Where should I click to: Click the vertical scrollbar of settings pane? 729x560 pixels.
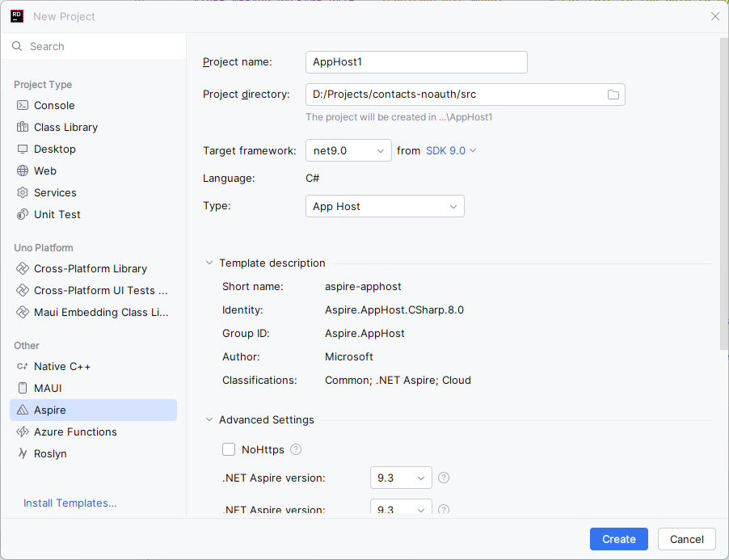click(x=724, y=193)
